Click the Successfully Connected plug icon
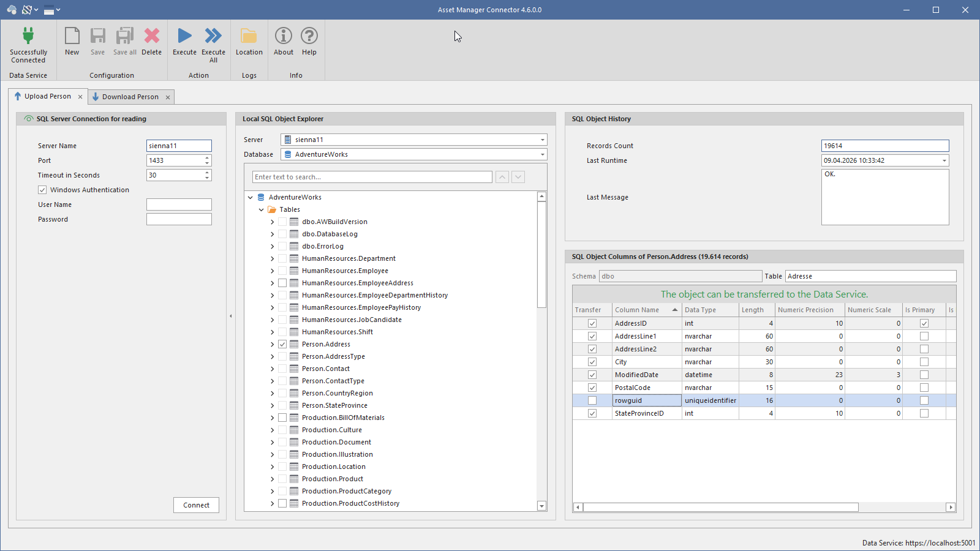Image resolution: width=980 pixels, height=551 pixels. [x=28, y=37]
